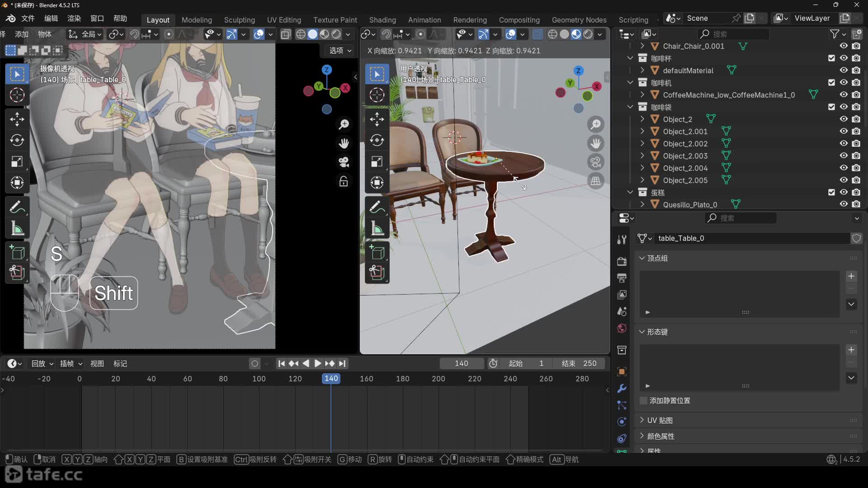The height and width of the screenshot is (488, 868).
Task: Select the Move tool in left viewport
Action: coord(17,119)
